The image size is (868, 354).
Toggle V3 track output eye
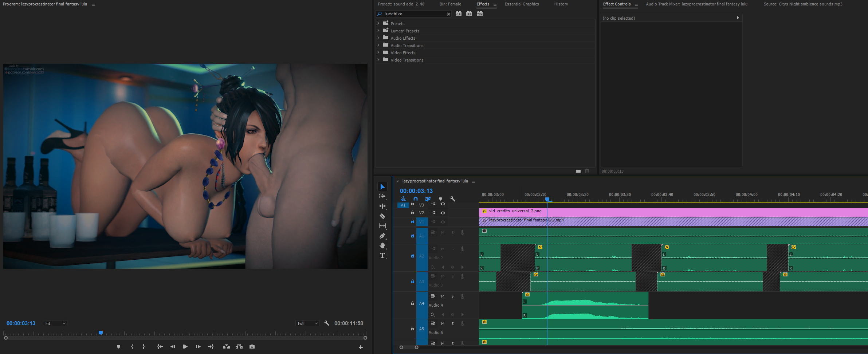[x=443, y=204]
